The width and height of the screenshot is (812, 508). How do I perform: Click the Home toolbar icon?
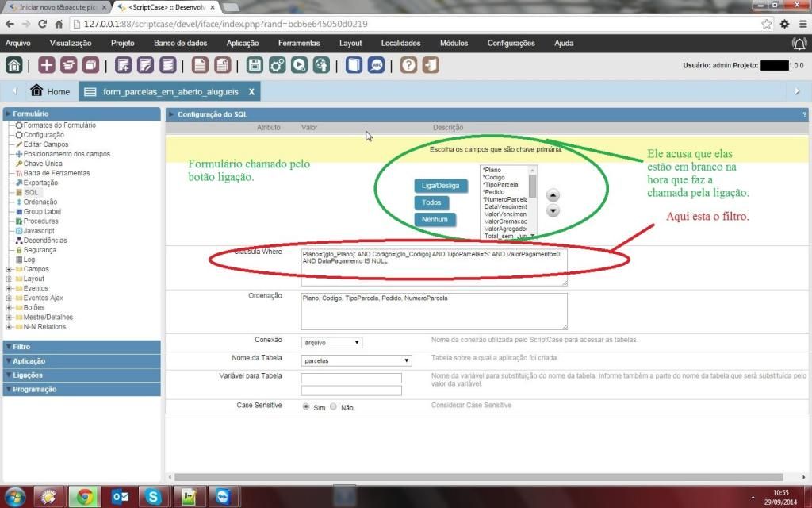(x=14, y=65)
